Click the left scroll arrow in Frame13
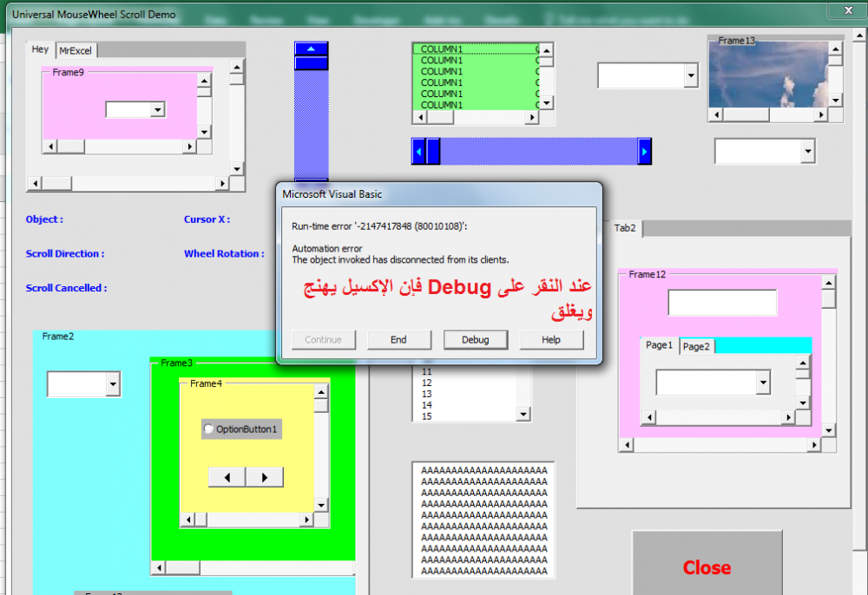 [x=717, y=114]
